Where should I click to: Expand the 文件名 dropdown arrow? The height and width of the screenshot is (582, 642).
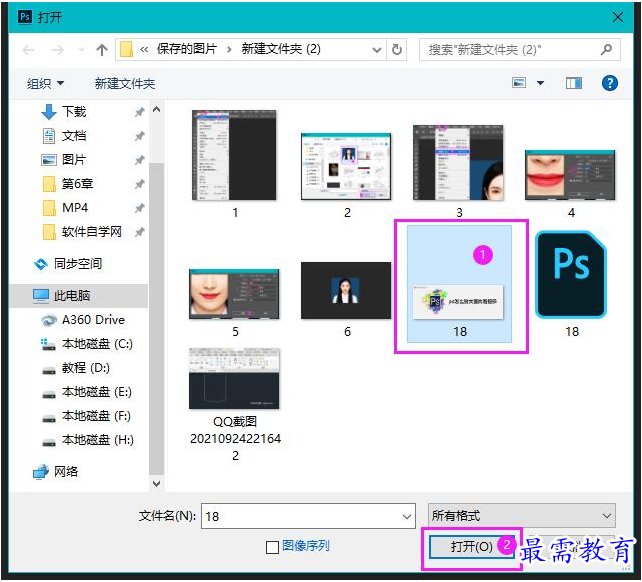click(x=407, y=516)
